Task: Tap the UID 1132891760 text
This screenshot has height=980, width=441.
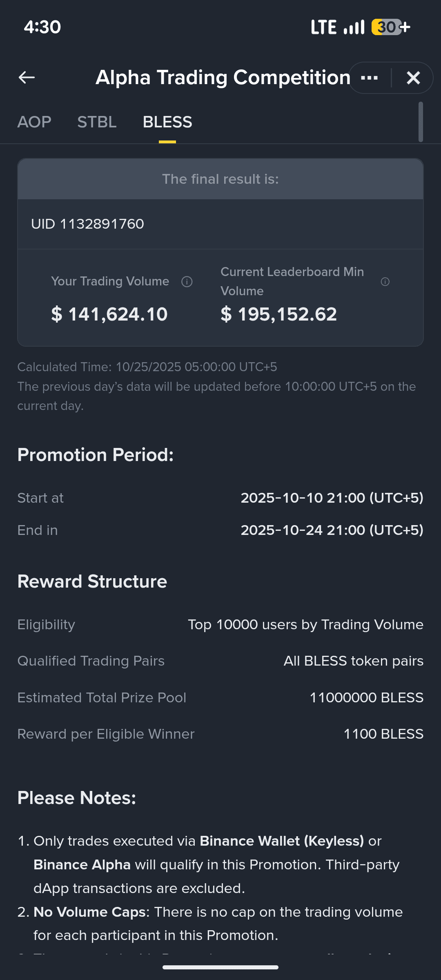Action: coord(87,224)
